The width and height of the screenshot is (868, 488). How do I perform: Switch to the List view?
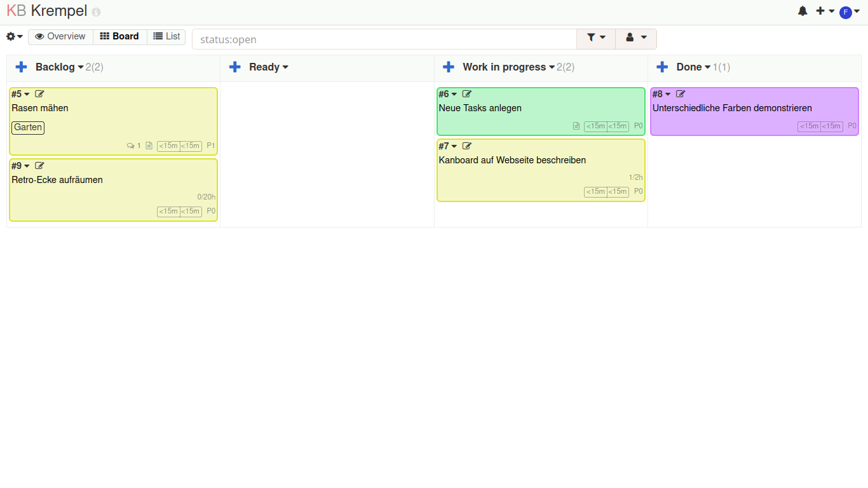pos(166,37)
